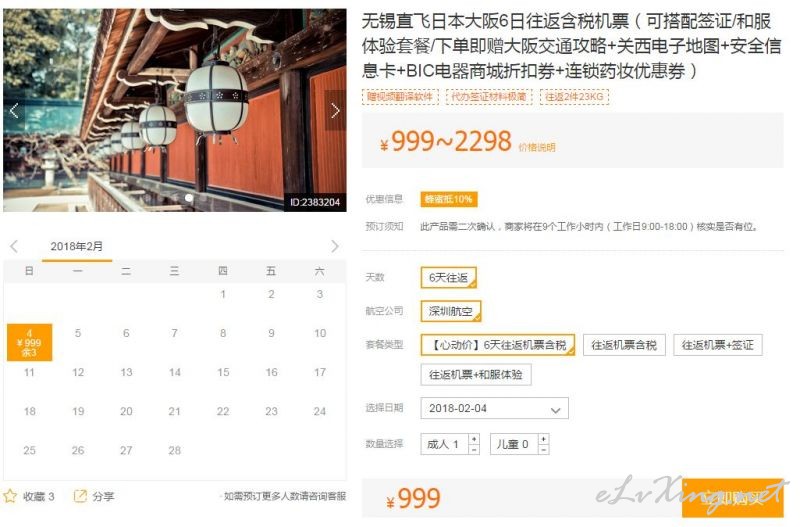The image size is (800, 527).
Task: Increase adult quantity with plus stepper
Action: click(x=474, y=439)
